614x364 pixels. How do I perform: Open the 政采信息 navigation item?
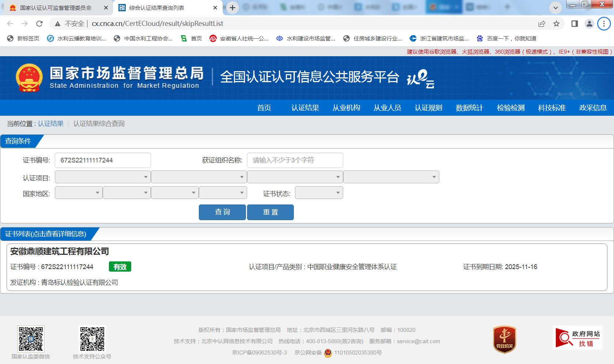(593, 108)
